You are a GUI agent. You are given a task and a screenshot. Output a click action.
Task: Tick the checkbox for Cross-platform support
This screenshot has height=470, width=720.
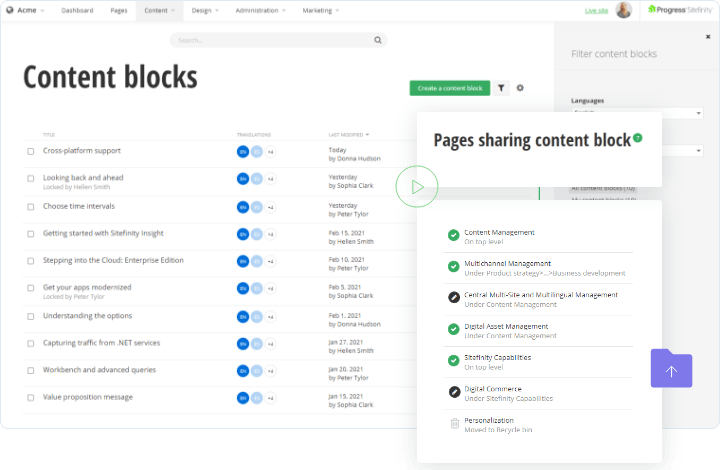point(31,152)
